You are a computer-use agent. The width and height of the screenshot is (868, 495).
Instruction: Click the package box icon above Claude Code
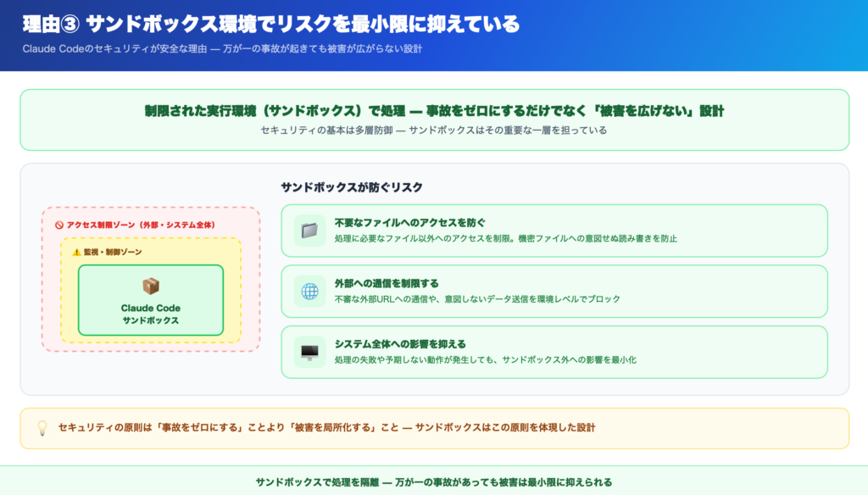click(x=151, y=286)
